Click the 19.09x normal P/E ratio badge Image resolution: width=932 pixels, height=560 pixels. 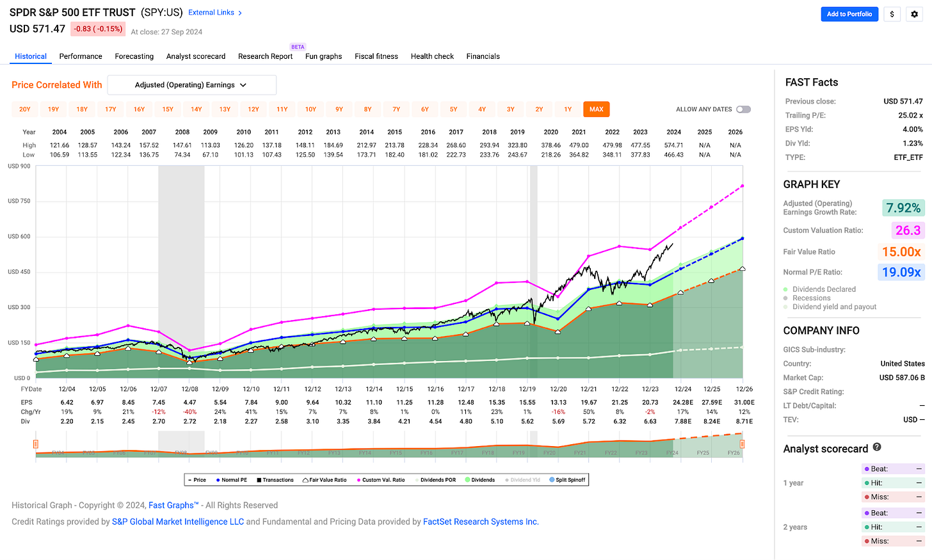click(901, 273)
